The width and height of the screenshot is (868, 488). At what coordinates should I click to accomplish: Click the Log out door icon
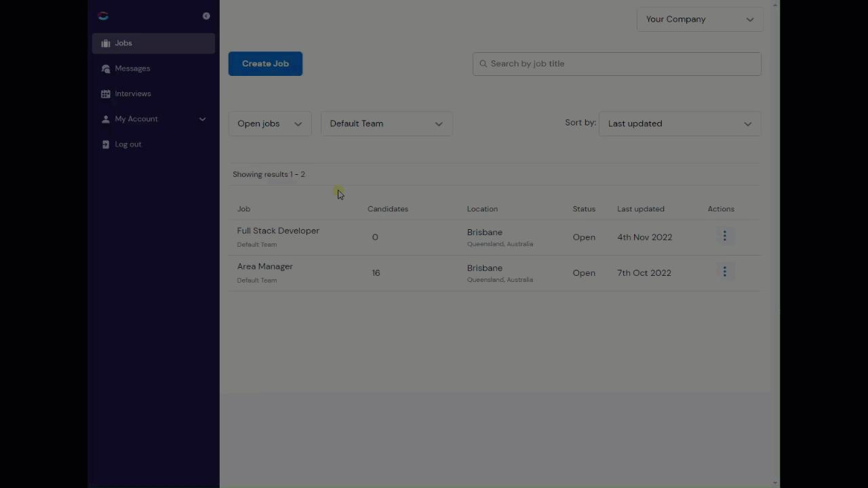(106, 144)
